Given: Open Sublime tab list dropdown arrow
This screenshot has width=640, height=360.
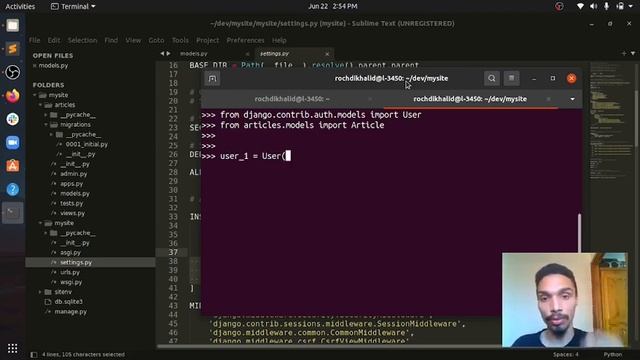Looking at the screenshot, I should [x=633, y=53].
